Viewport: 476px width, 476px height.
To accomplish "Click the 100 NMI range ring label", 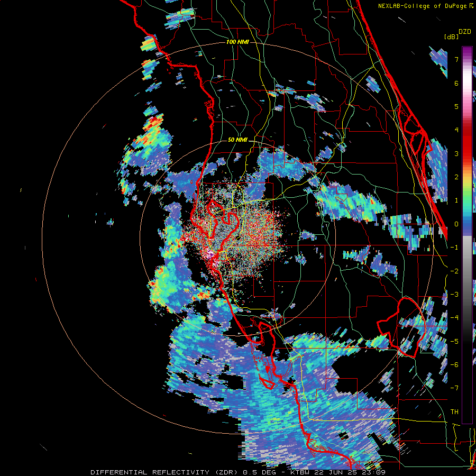I will pos(237,42).
